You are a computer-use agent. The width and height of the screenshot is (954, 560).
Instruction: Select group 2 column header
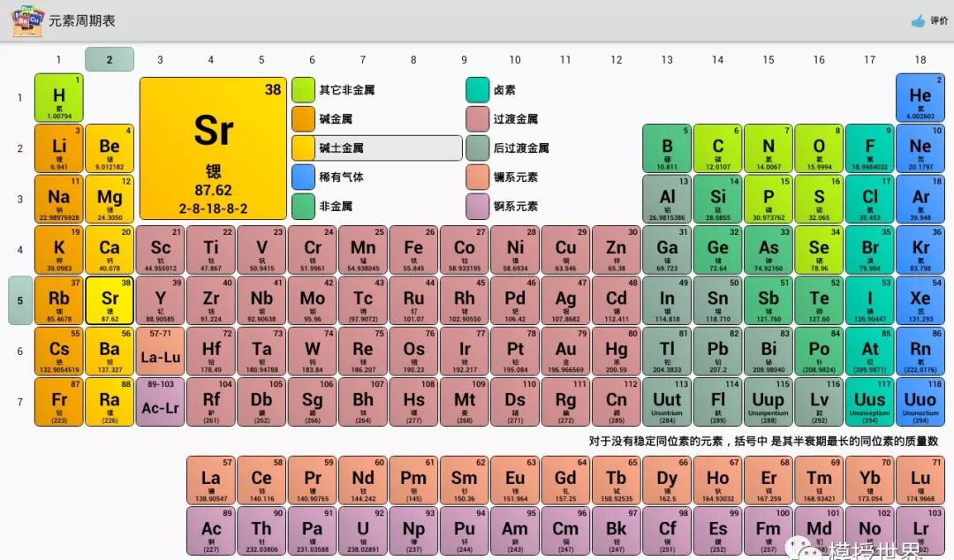click(110, 59)
